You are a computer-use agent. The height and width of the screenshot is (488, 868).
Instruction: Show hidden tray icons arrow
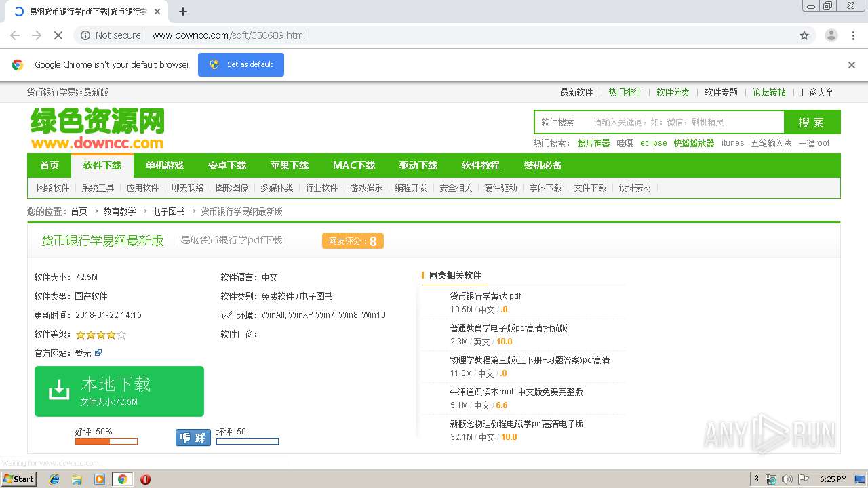point(756,479)
